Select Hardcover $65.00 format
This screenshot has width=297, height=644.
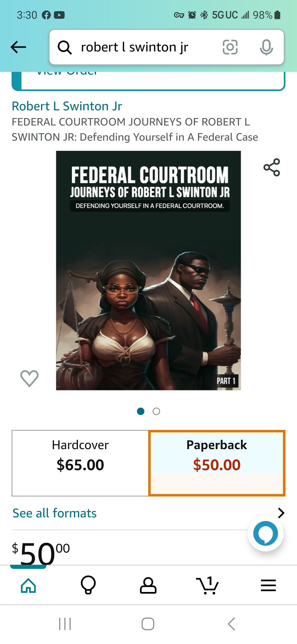pos(80,463)
